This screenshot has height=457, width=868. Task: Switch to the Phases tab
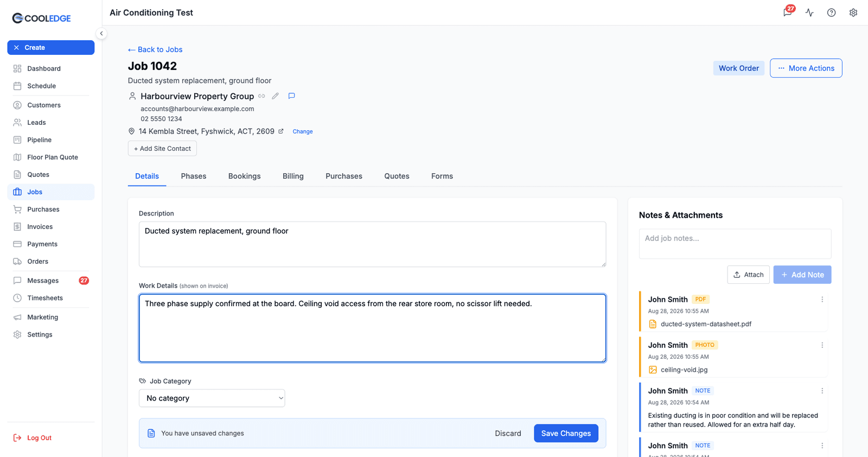click(194, 176)
